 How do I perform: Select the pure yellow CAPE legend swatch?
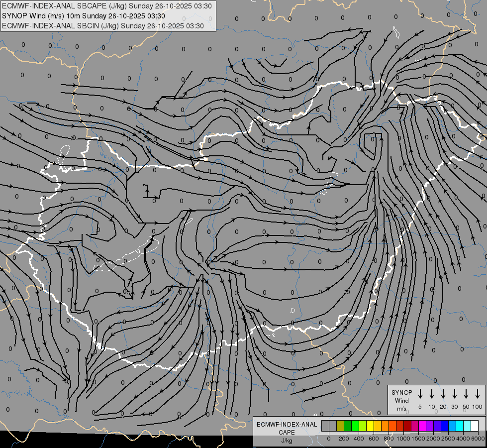[370, 426]
